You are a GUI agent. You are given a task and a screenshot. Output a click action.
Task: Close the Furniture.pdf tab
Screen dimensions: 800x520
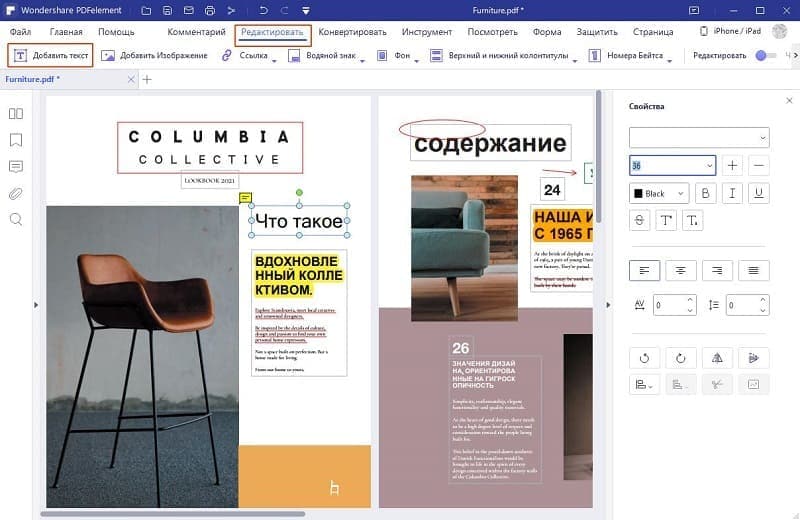click(x=131, y=80)
